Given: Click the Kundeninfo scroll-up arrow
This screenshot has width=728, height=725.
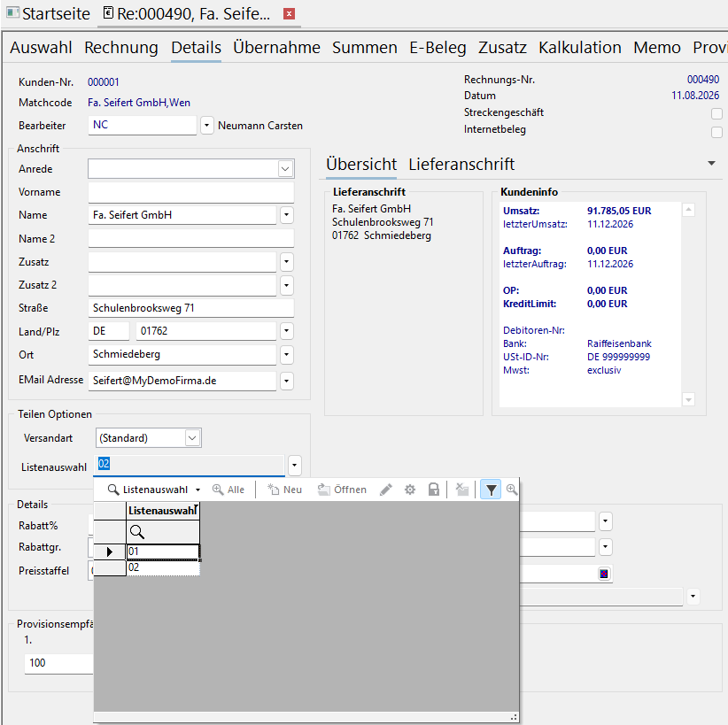Looking at the screenshot, I should [x=688, y=210].
